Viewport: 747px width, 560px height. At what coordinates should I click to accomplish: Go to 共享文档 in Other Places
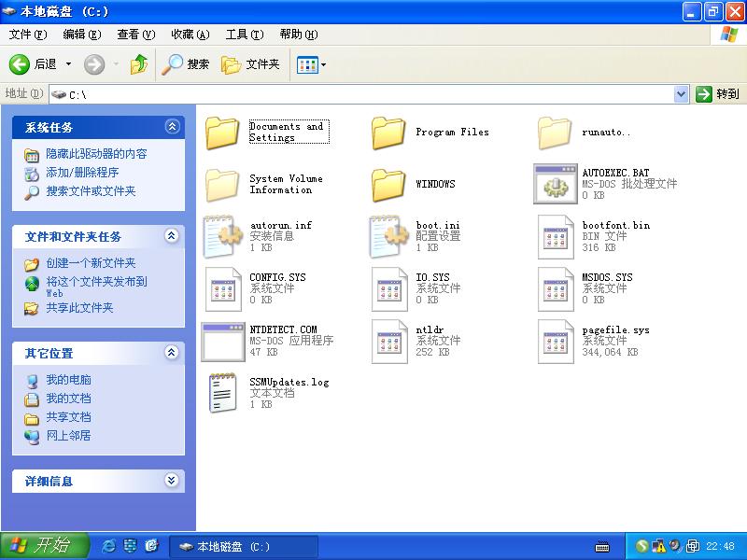click(x=68, y=416)
